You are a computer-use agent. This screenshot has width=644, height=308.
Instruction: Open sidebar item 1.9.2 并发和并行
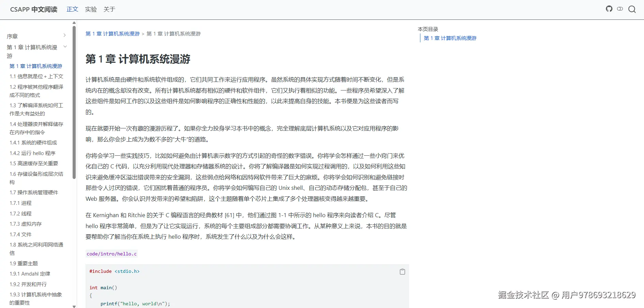(x=28, y=284)
